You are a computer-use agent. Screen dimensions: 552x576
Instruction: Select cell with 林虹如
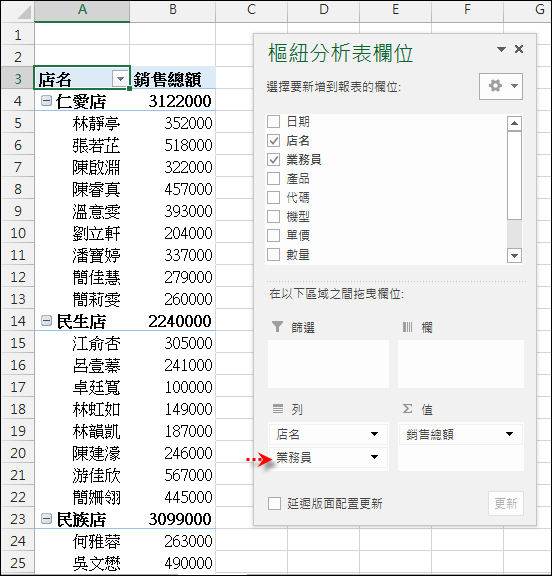pyautogui.click(x=82, y=409)
